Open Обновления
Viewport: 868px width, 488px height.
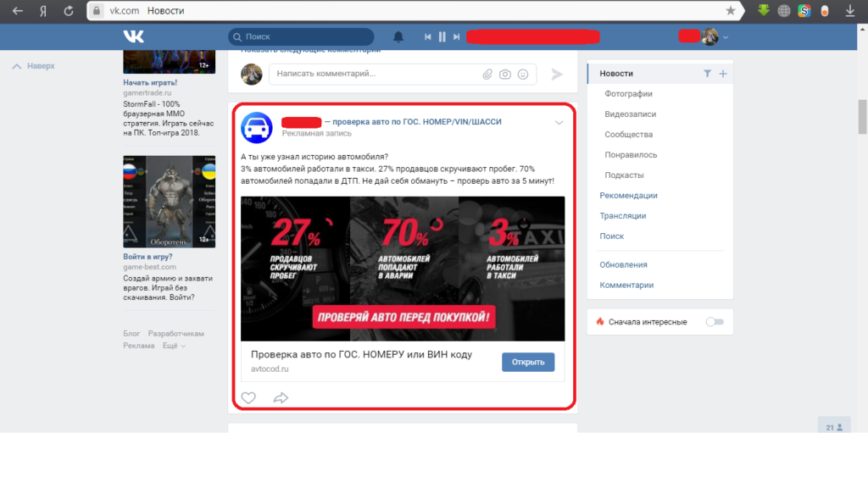pos(623,265)
